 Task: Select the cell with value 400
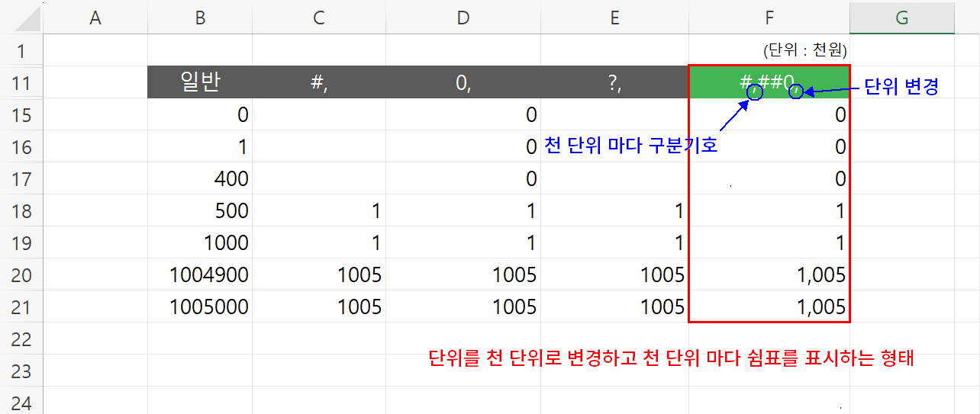[200, 178]
